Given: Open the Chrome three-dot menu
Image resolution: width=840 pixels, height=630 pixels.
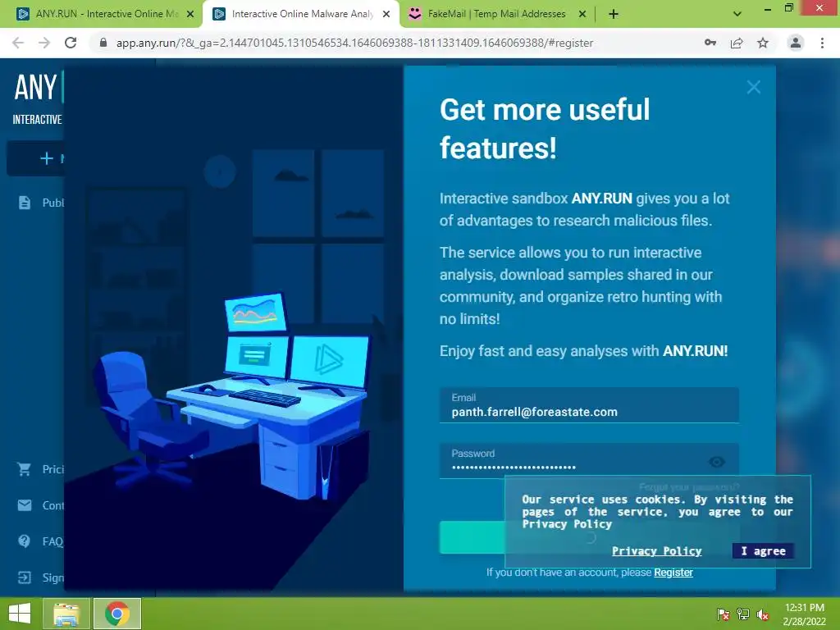Looking at the screenshot, I should point(822,43).
